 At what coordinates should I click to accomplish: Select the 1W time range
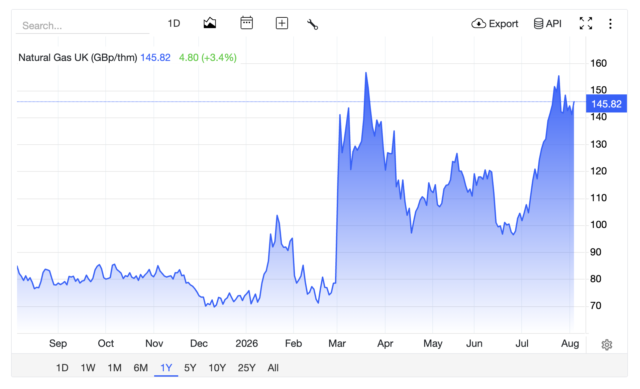pos(88,368)
